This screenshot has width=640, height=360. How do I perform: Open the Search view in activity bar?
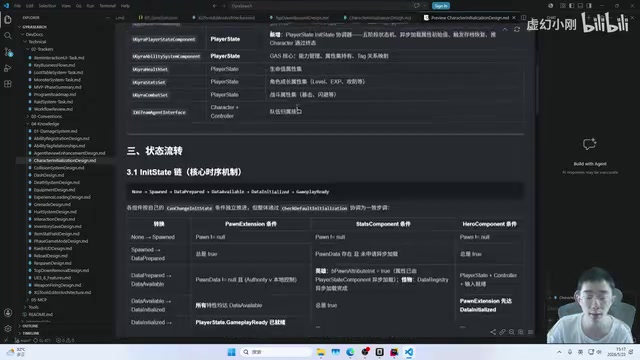click(8, 36)
